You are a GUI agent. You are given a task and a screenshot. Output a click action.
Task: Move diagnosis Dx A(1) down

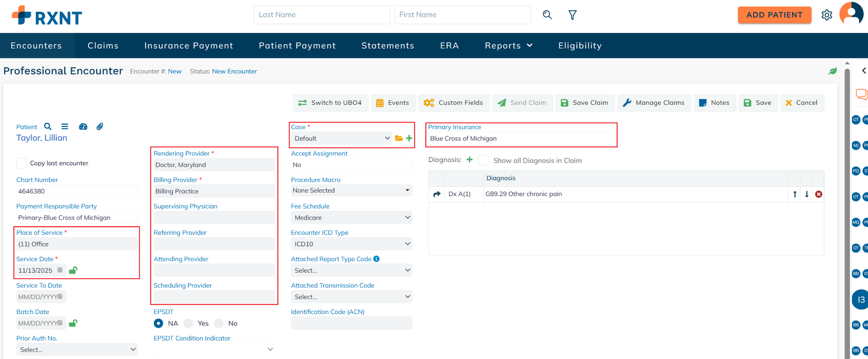pos(807,194)
